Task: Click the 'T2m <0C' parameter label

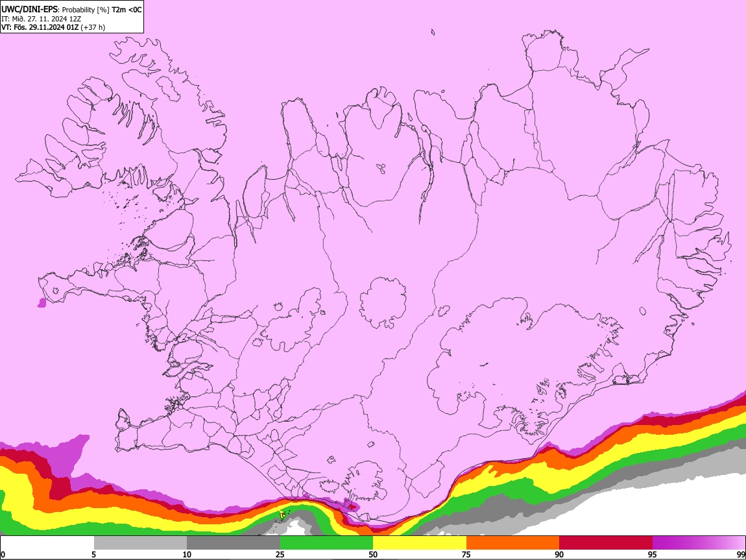Action: (x=126, y=10)
